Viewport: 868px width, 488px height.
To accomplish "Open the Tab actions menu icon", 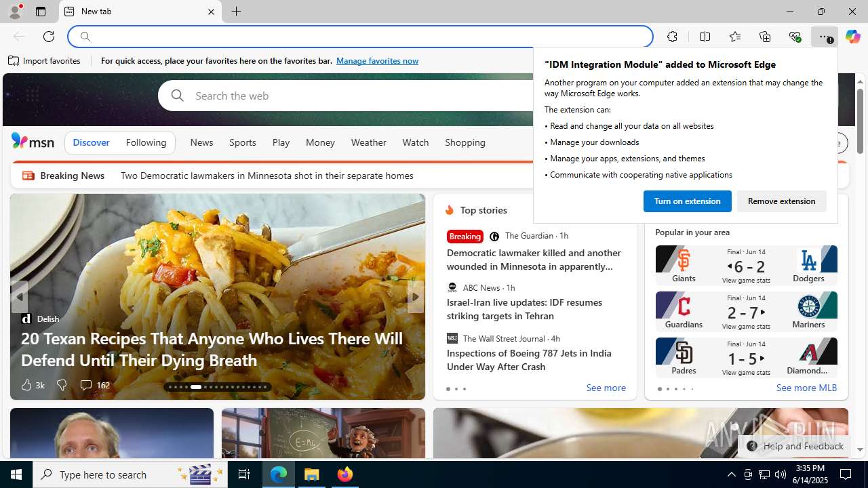I will pos(41,12).
